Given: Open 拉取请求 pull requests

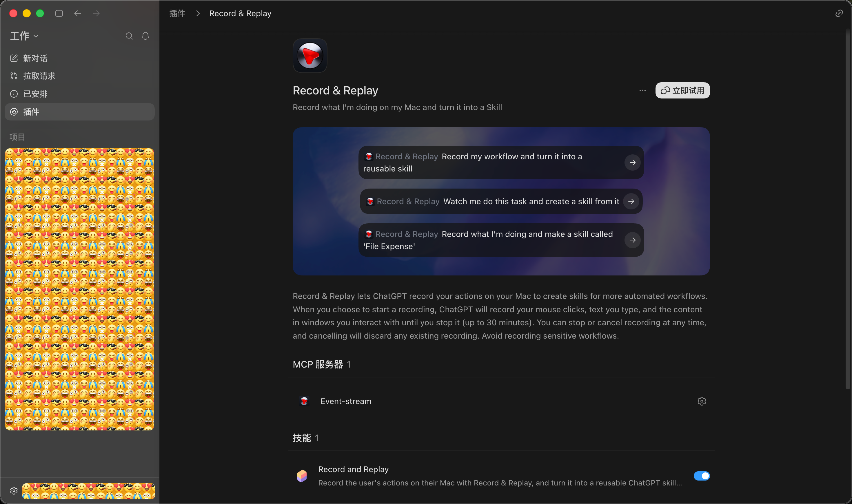Looking at the screenshot, I should 79,76.
